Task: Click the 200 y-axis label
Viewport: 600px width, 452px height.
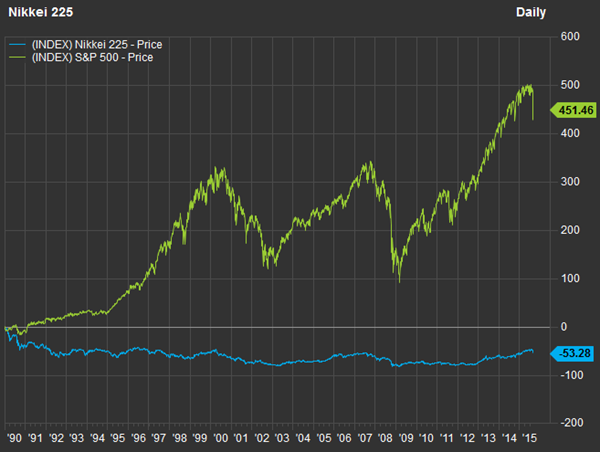Action: coord(570,230)
